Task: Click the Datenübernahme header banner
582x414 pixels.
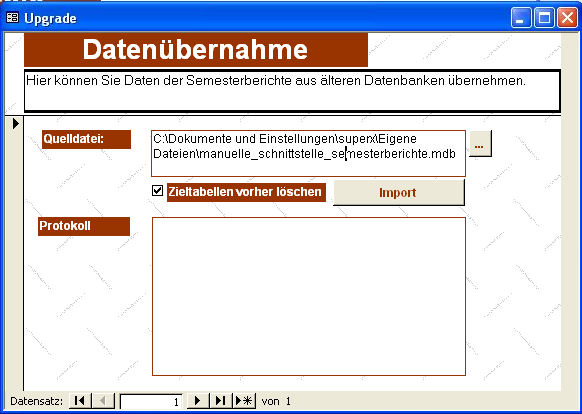Action: click(x=196, y=50)
